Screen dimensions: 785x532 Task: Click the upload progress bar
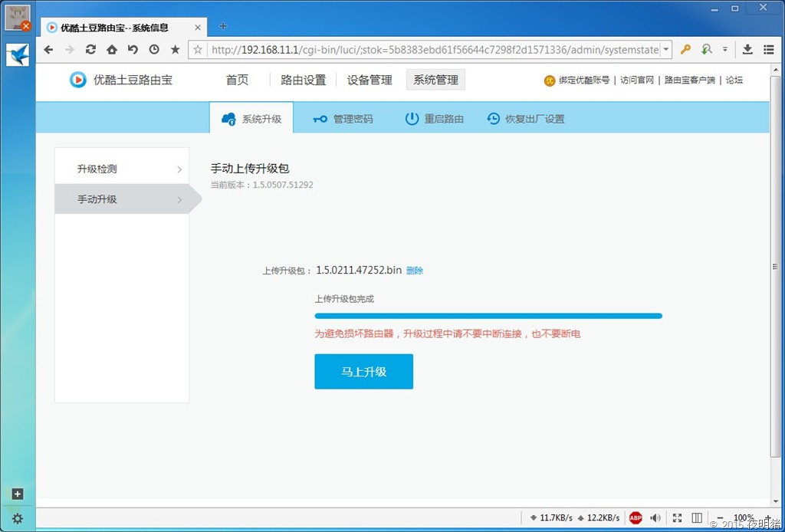(488, 316)
